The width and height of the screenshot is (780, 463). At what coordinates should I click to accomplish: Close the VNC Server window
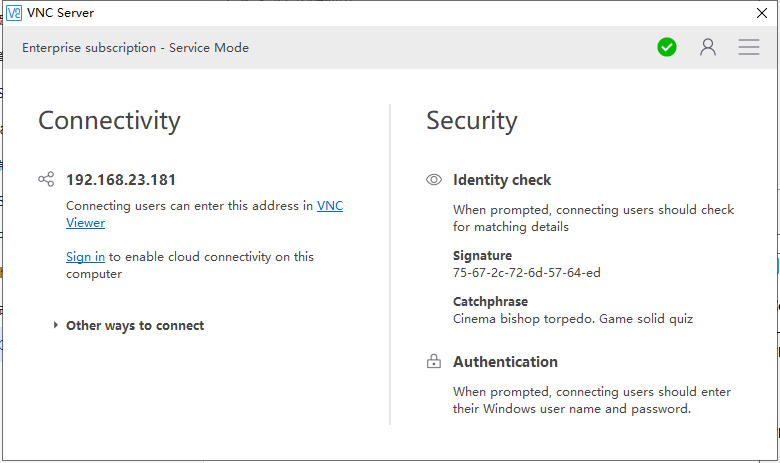(762, 13)
